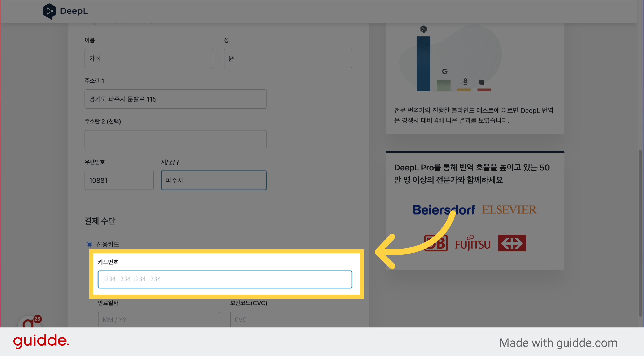This screenshot has height=356, width=644.
Task: Click the 주소란 1 label
Action: click(x=94, y=81)
